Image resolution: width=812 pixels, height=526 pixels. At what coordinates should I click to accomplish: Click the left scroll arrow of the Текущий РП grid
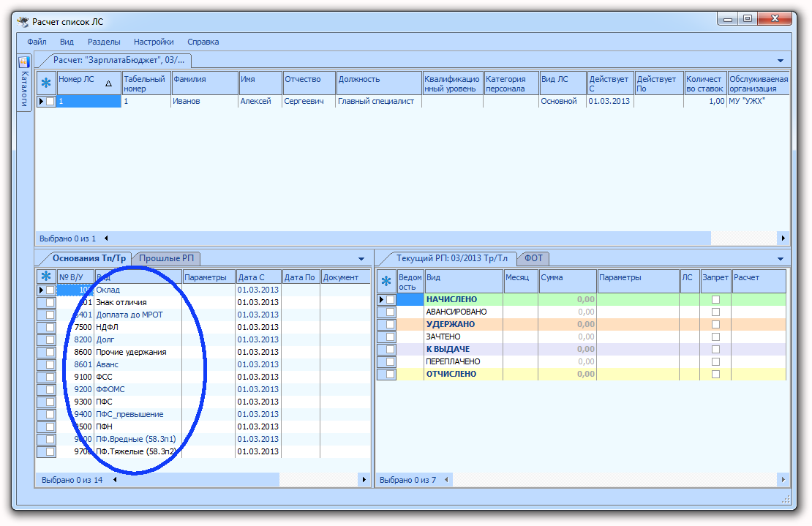point(446,479)
